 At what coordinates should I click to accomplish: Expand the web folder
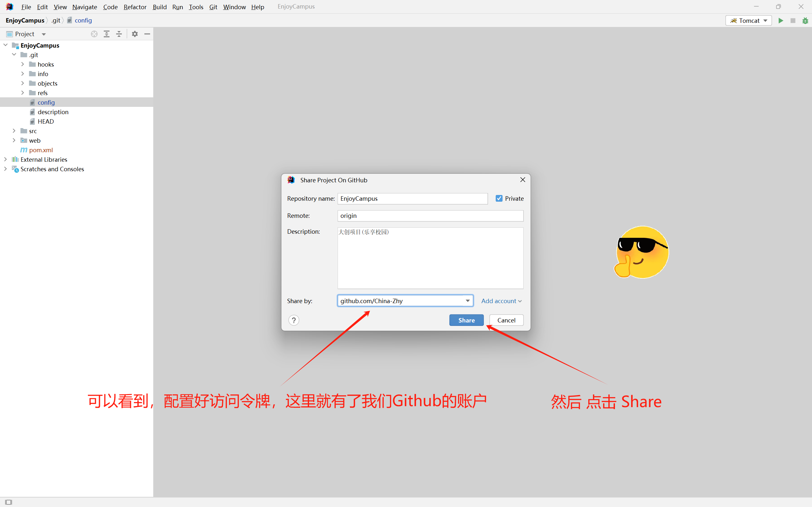(x=14, y=140)
